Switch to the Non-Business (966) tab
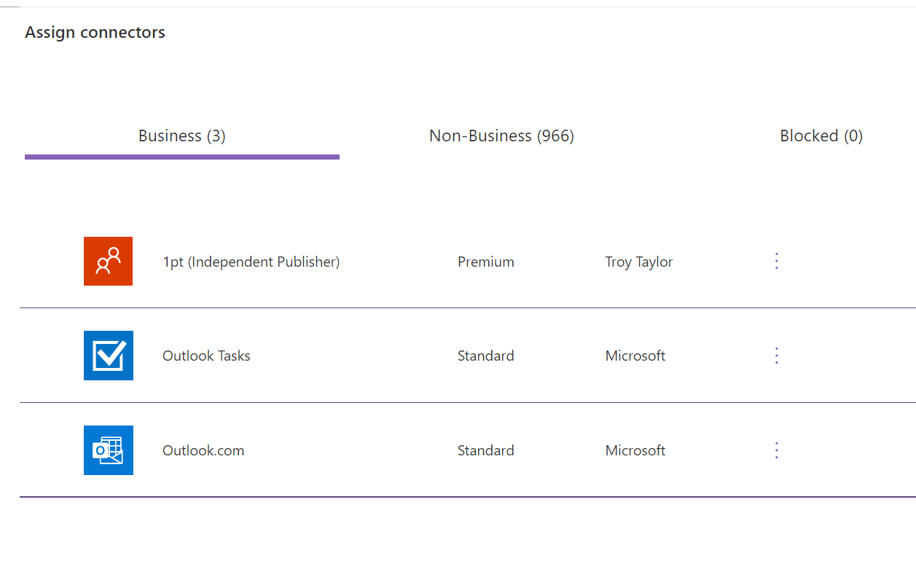This screenshot has height=588, width=916. [501, 136]
